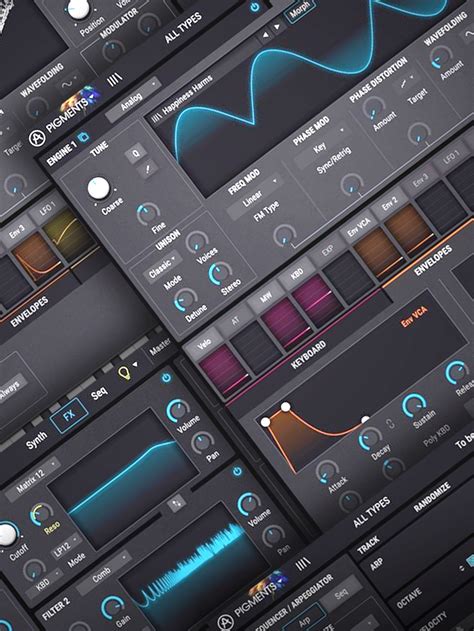Click the Pan knob beside Comb filter display
474x631 pixels.
tap(274, 536)
